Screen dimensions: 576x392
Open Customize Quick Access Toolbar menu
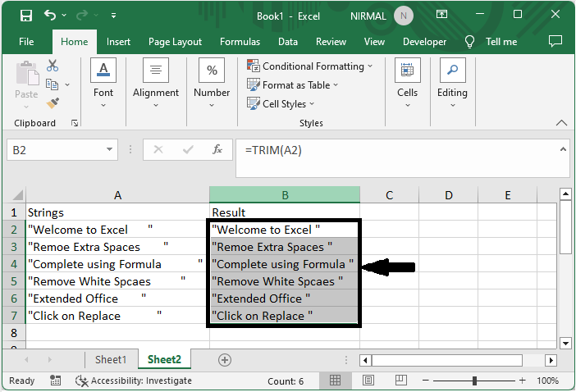tap(113, 16)
